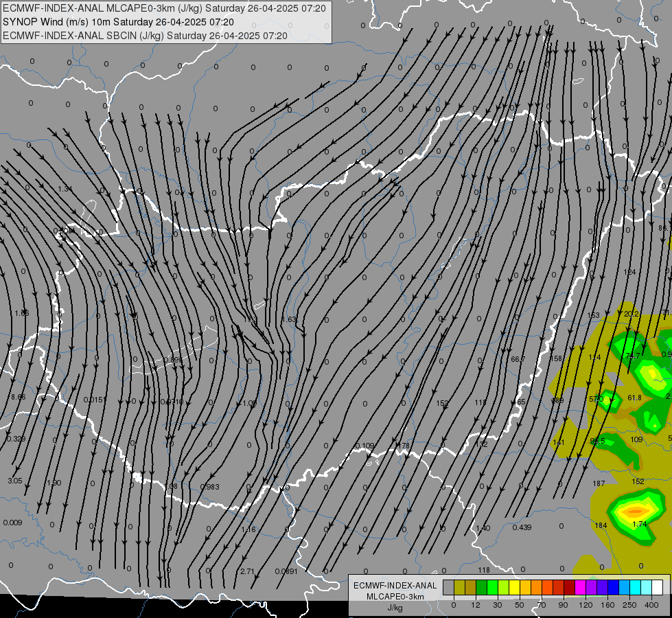
Task: Click the map value '74.7'
Action: point(633,356)
